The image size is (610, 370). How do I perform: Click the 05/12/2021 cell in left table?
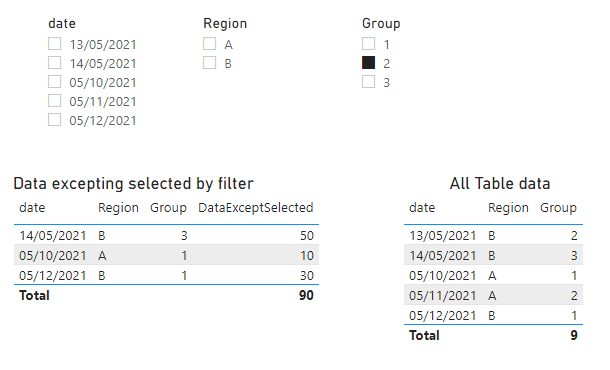pyautogui.click(x=53, y=276)
